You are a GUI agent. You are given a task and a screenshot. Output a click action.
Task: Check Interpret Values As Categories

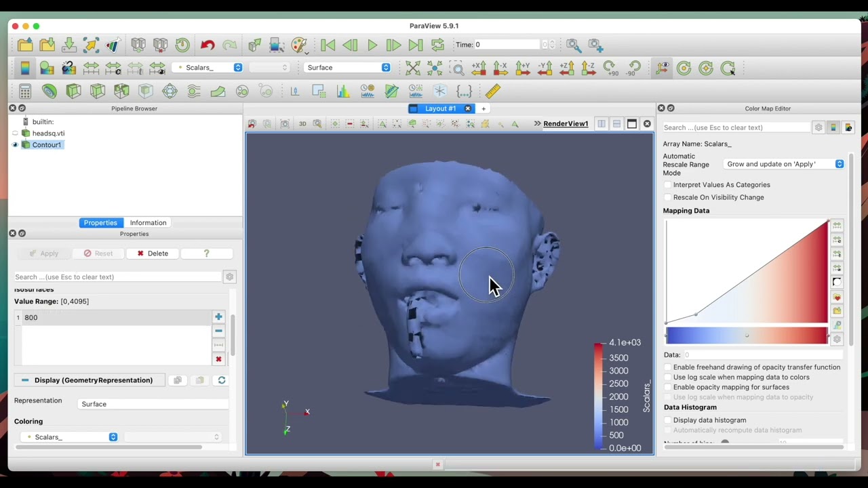(668, 184)
